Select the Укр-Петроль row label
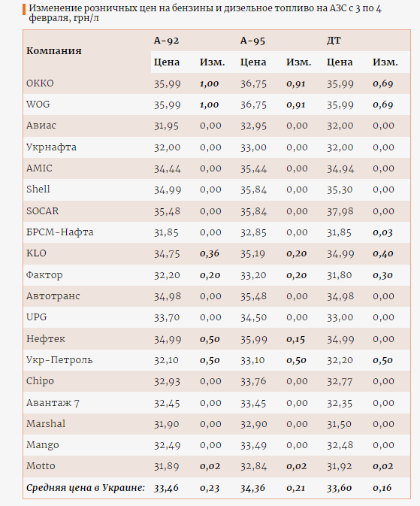Image resolution: width=420 pixels, height=506 pixels. pyautogui.click(x=59, y=360)
